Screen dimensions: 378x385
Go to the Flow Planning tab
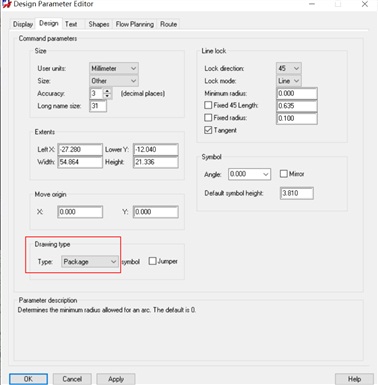pos(135,24)
